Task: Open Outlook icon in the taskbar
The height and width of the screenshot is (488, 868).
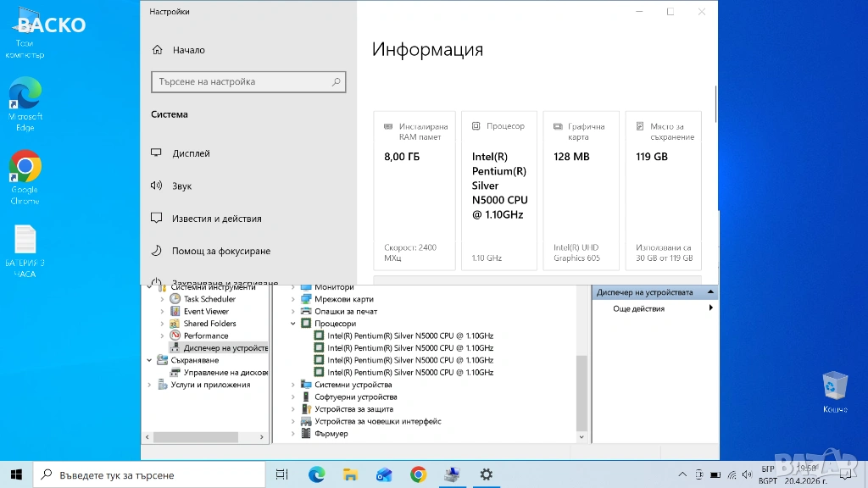Action: 384,474
